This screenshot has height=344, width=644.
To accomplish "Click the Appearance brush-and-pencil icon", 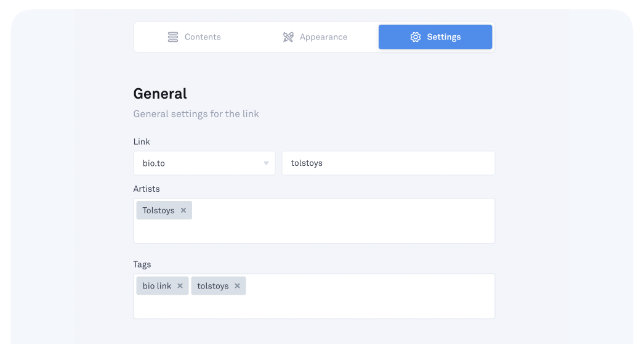I will pyautogui.click(x=288, y=37).
